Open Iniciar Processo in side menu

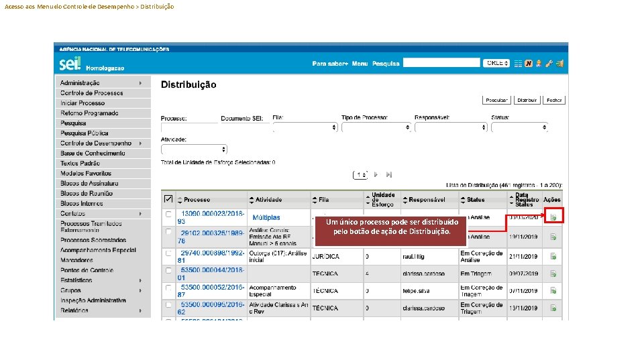(103, 103)
